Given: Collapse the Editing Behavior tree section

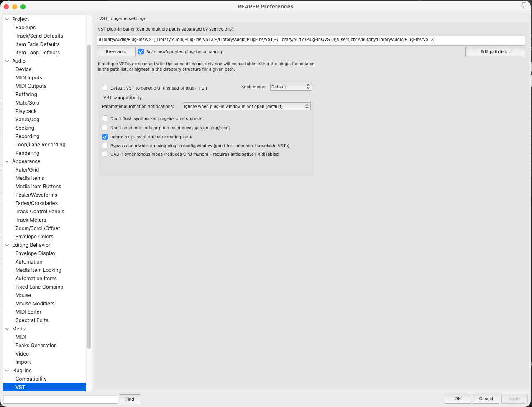Looking at the screenshot, I should point(7,245).
